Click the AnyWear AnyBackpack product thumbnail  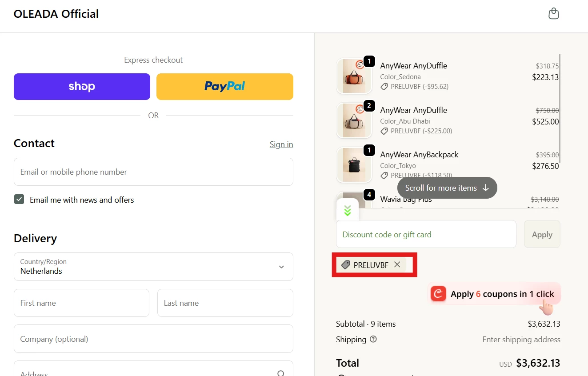354,164
